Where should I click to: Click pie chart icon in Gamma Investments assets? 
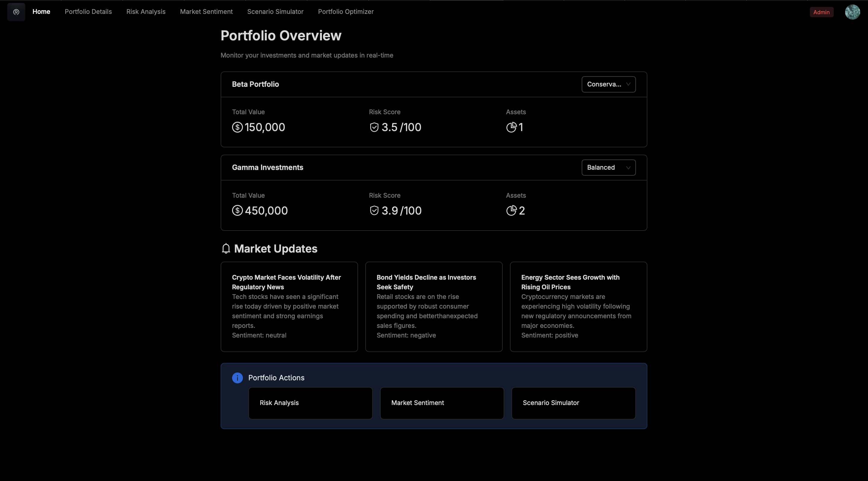coord(511,211)
